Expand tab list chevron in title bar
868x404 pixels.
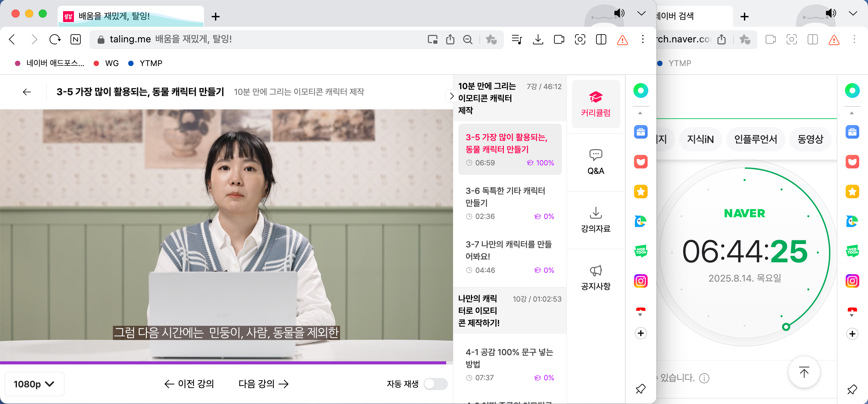click(641, 14)
